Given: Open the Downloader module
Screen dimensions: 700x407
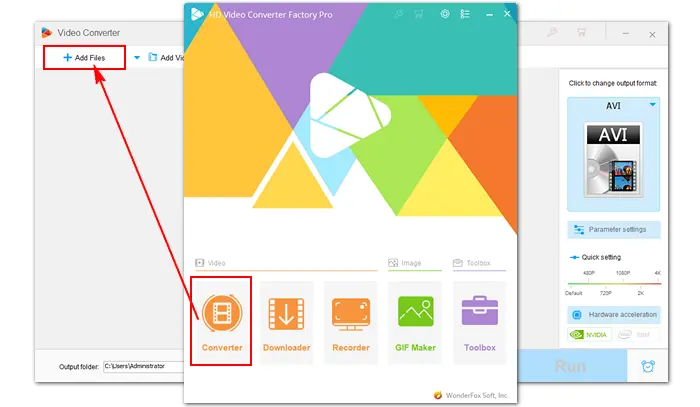Looking at the screenshot, I should coord(286,321).
